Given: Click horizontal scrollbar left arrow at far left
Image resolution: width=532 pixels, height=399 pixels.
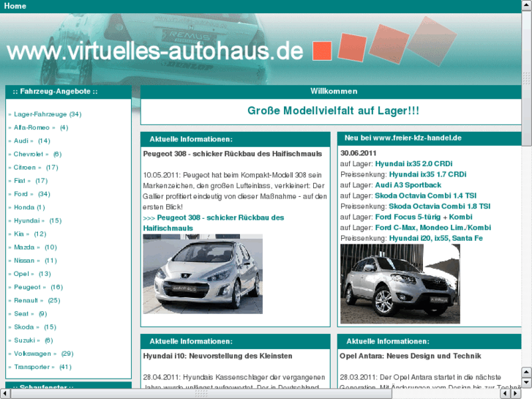Looking at the screenshot, I should 5,394.
